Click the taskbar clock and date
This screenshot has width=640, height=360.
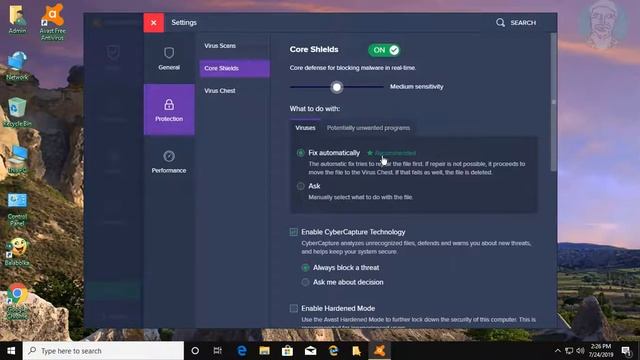[601, 351]
